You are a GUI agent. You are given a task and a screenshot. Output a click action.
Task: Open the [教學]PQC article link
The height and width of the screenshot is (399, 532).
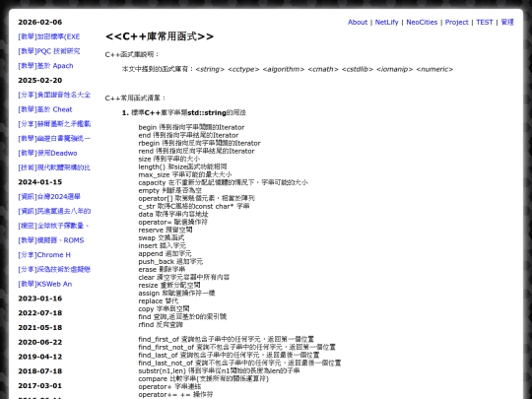tap(49, 51)
